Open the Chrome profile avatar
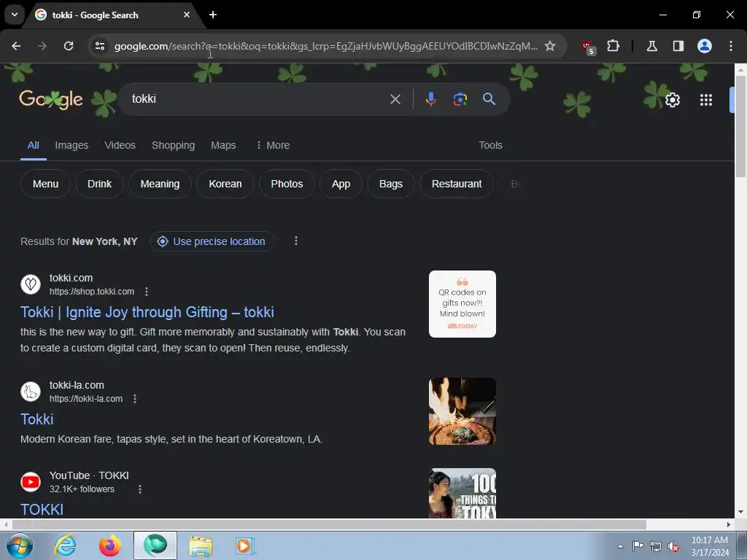The height and width of the screenshot is (560, 747). (x=705, y=46)
